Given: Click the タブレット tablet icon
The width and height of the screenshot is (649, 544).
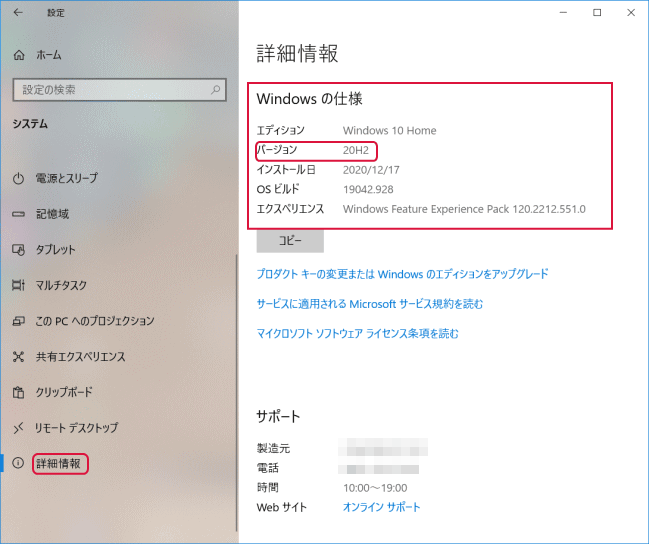Looking at the screenshot, I should [18, 250].
